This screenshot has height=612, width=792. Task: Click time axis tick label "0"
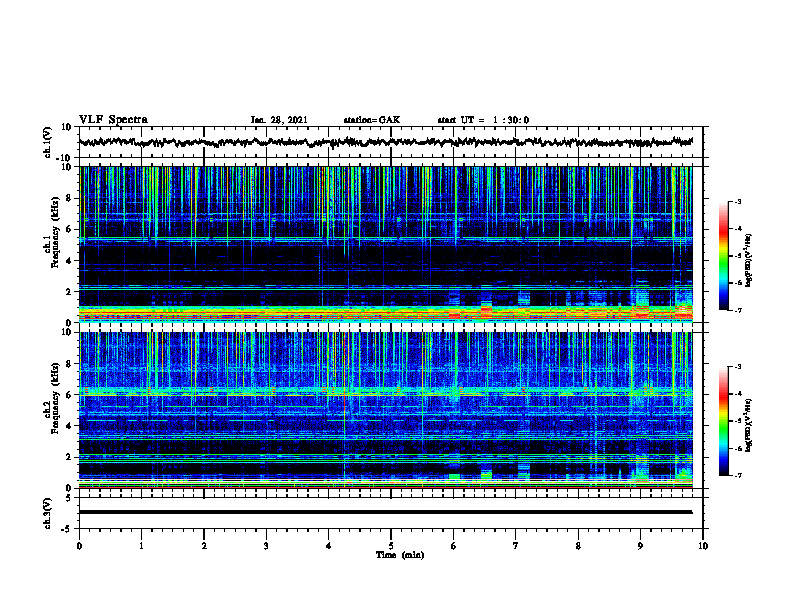tap(79, 546)
